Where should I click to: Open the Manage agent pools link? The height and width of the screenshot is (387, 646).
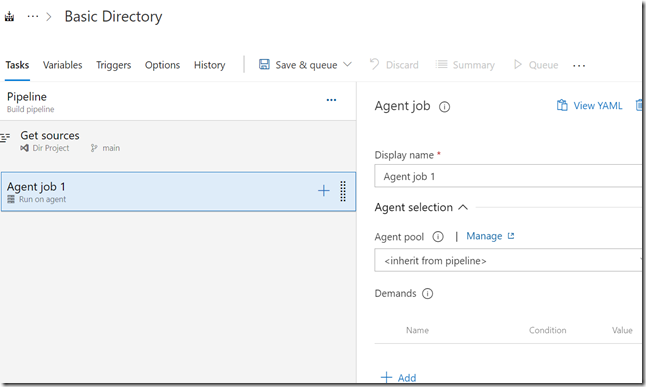coord(490,236)
